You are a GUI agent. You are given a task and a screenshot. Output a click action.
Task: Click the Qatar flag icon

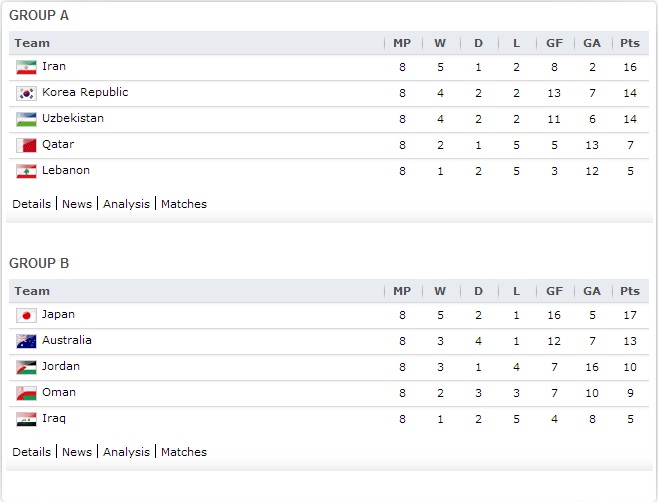pyautogui.click(x=26, y=145)
